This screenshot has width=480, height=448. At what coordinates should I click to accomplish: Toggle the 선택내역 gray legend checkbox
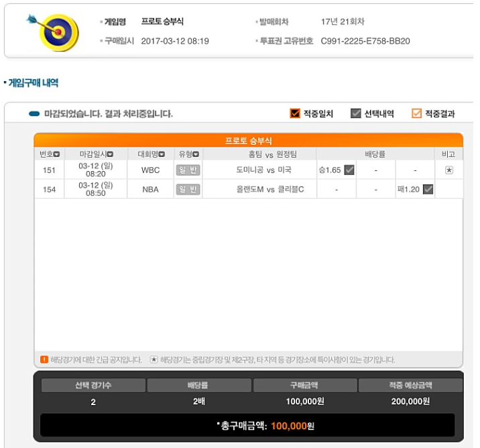(355, 113)
